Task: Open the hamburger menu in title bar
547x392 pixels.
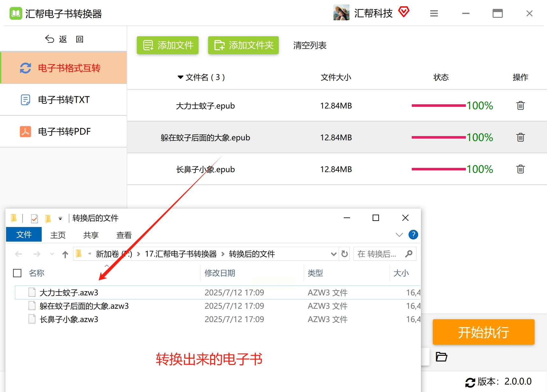Action: click(434, 13)
